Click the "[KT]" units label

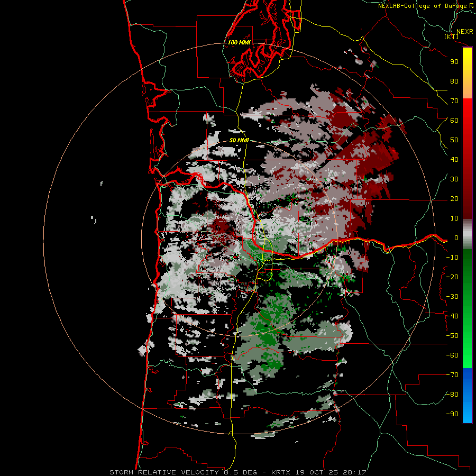452,37
